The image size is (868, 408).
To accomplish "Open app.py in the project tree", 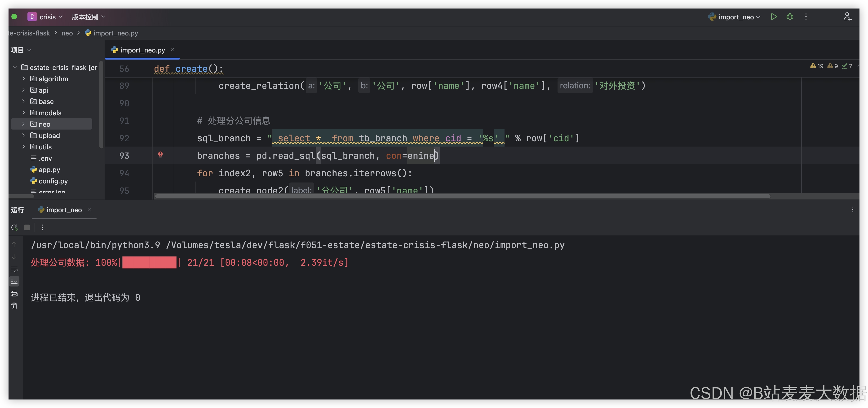I will pos(49,170).
